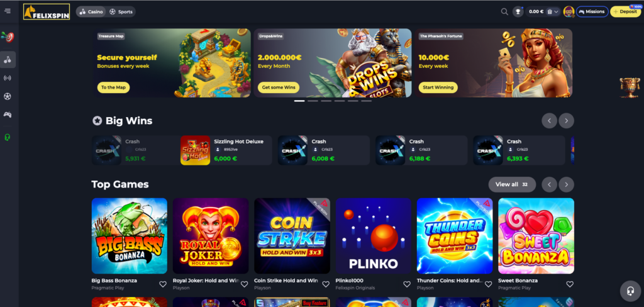Click the user avatar icon
644x307 pixels.
click(569, 11)
